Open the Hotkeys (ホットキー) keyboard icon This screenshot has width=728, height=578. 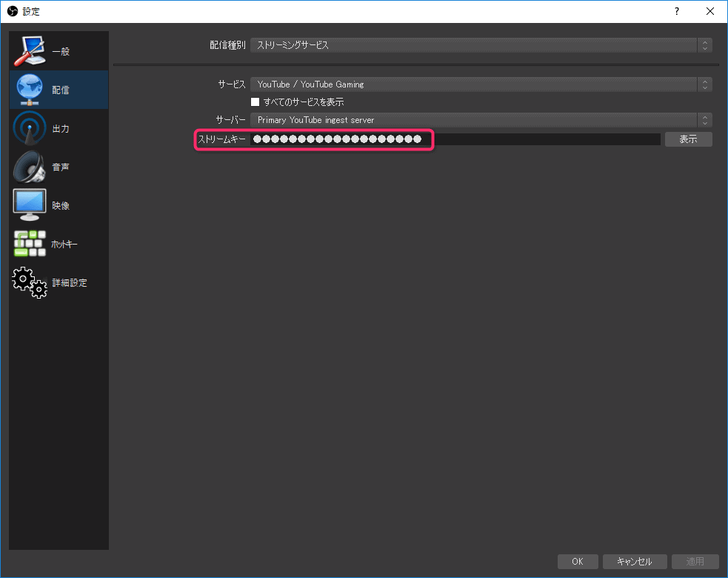tap(30, 244)
